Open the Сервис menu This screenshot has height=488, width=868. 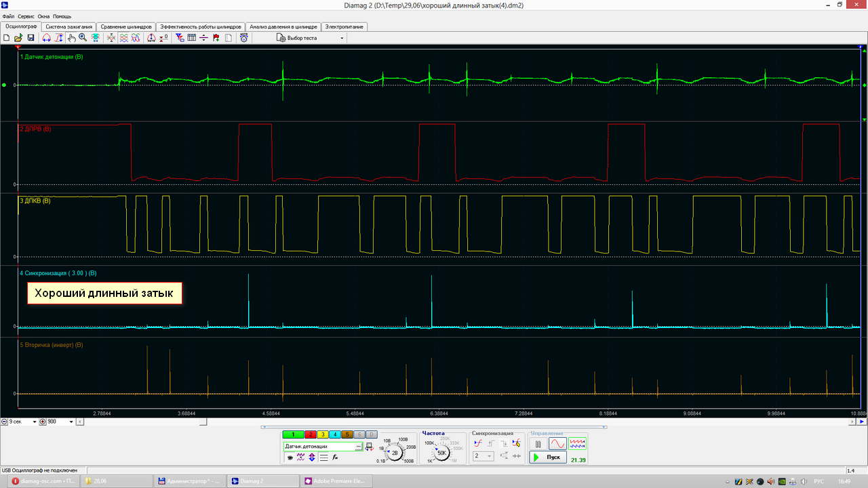pos(26,16)
